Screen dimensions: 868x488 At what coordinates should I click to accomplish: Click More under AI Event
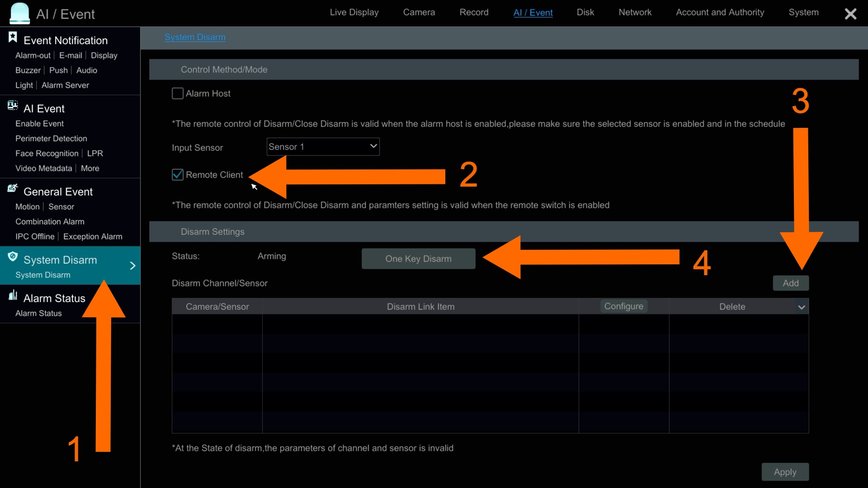coord(90,169)
